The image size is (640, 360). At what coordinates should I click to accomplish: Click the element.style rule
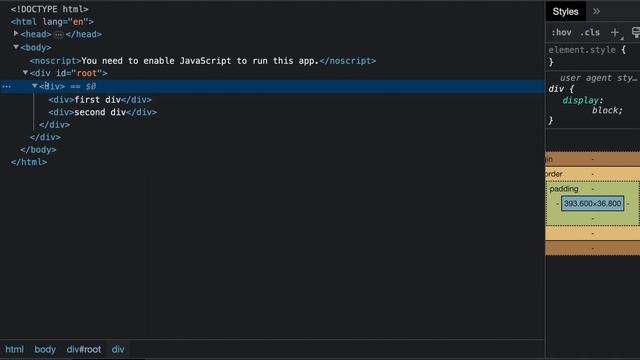[582, 50]
